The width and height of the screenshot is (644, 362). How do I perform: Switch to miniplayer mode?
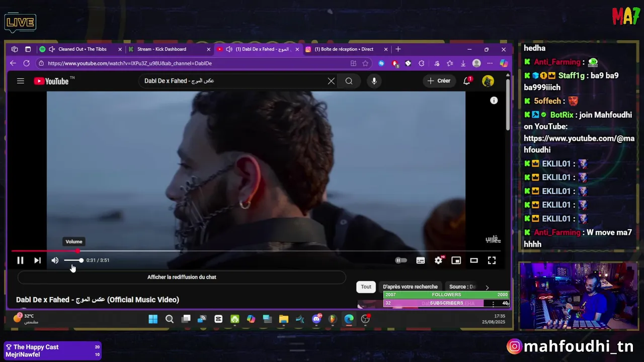pos(456,260)
